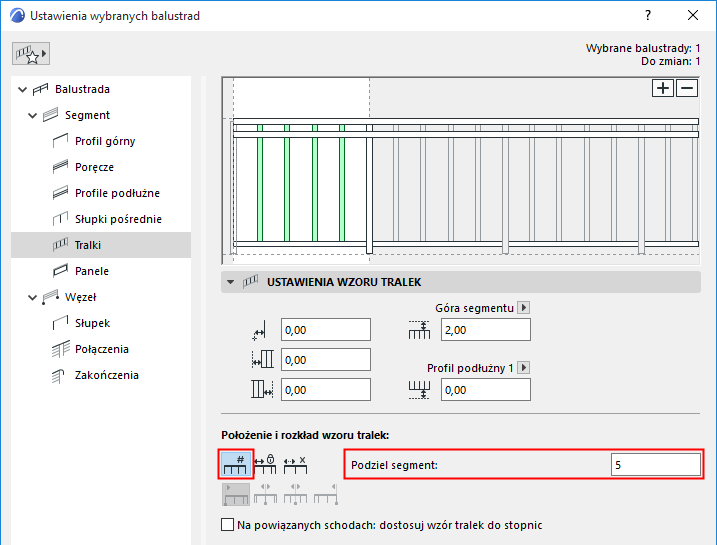
Task: Close the Ustawienia wybranych balustrad dialog
Action: tap(693, 16)
